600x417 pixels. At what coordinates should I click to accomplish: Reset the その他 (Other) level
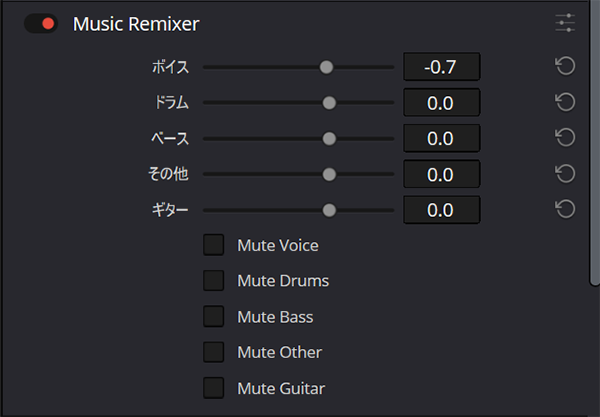pos(565,174)
